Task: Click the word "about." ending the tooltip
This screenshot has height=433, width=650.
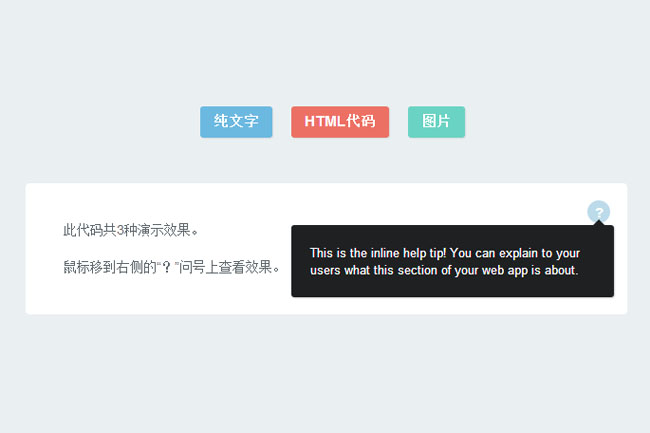Action: tap(561, 270)
